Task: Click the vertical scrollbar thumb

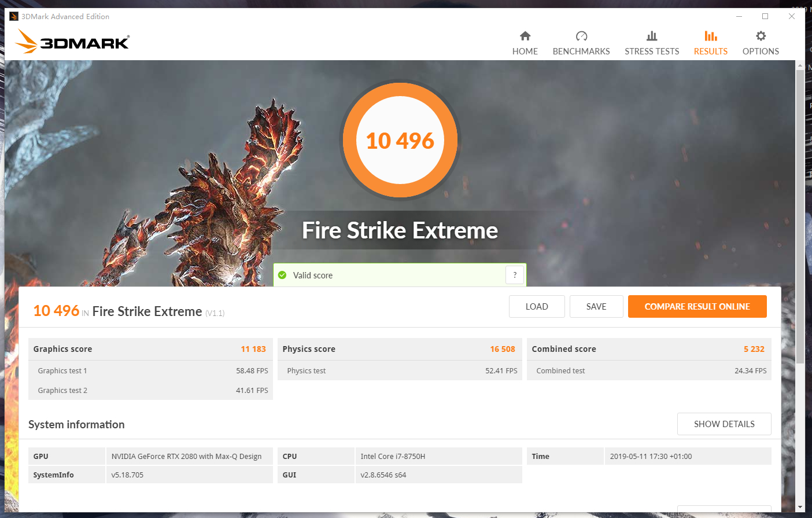Action: point(800,217)
